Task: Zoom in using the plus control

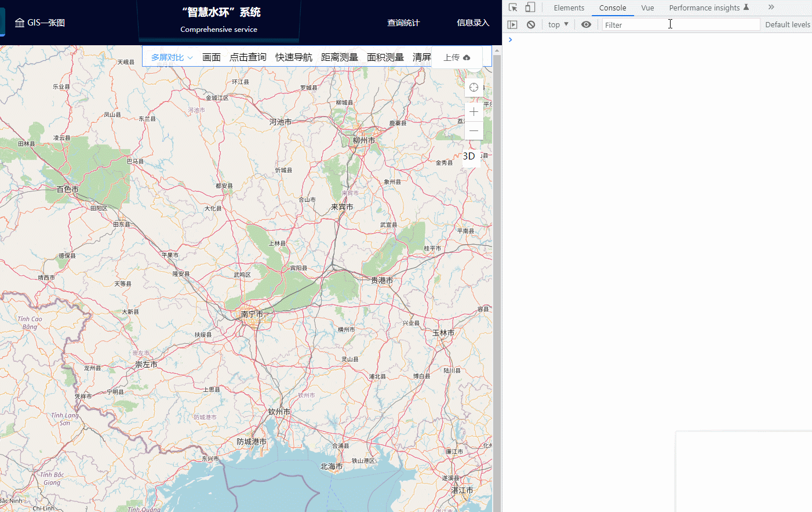Action: pos(474,111)
